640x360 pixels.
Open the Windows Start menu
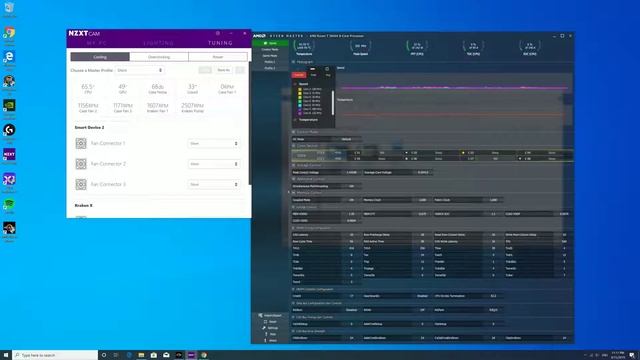coord(6,355)
